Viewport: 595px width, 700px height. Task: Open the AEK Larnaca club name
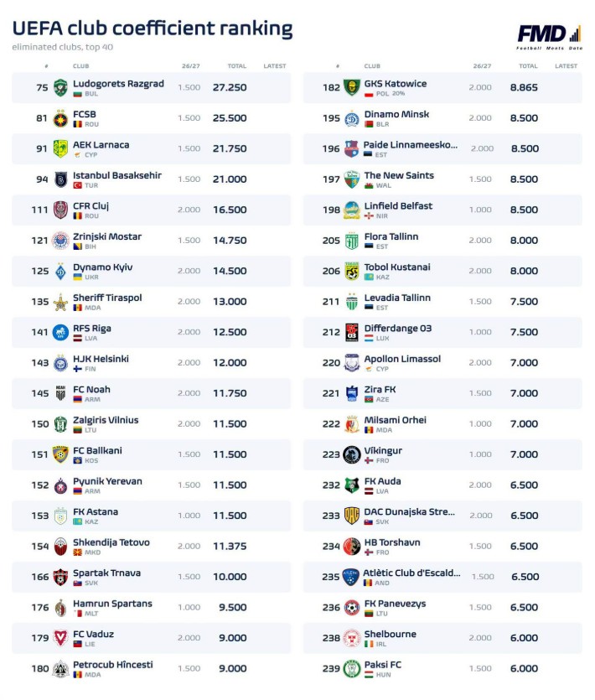101,145
